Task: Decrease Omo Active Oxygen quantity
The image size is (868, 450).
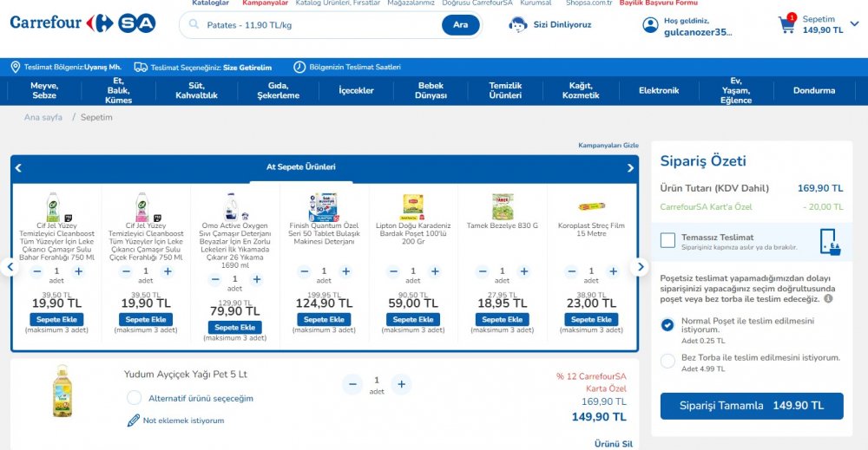Action: coord(215,279)
